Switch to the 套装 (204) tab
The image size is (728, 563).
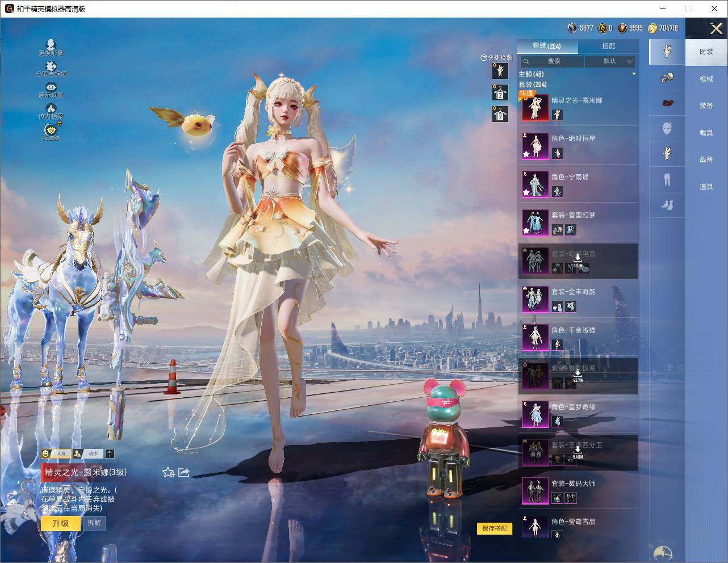click(547, 46)
